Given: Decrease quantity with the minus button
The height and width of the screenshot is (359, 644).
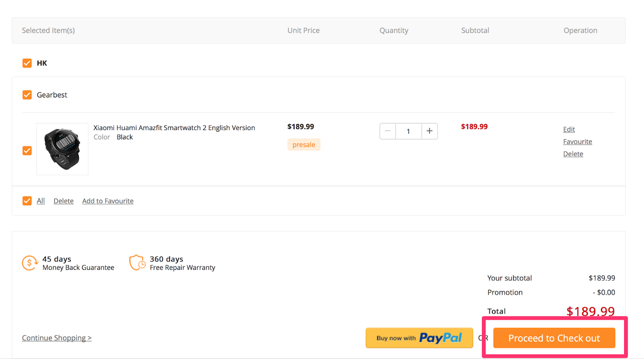Looking at the screenshot, I should [x=388, y=131].
